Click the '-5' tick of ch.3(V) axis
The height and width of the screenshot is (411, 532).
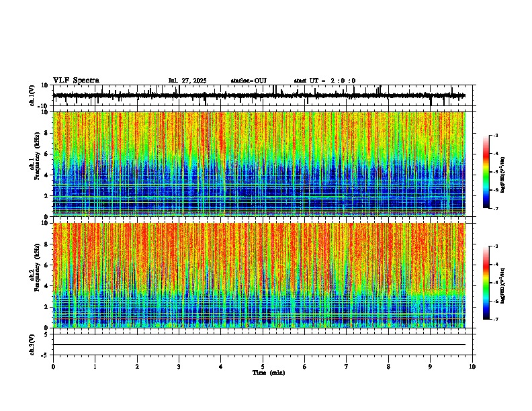[x=46, y=355]
